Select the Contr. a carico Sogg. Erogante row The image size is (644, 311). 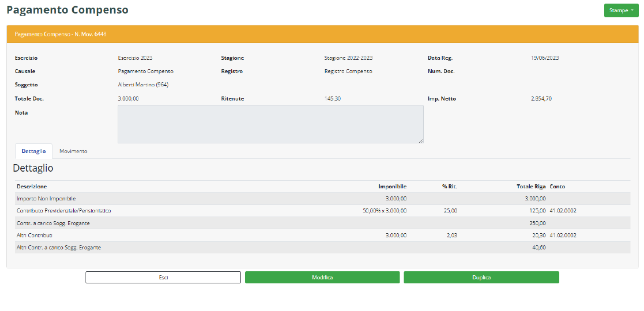click(53, 223)
